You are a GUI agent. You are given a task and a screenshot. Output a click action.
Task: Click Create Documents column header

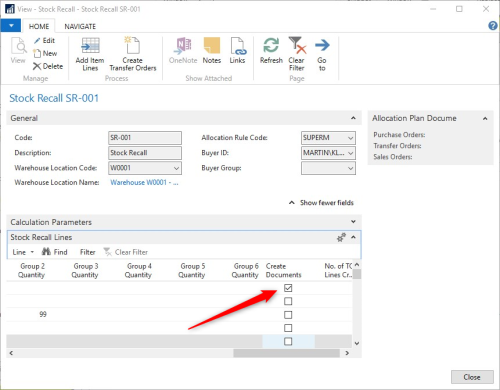(283, 270)
